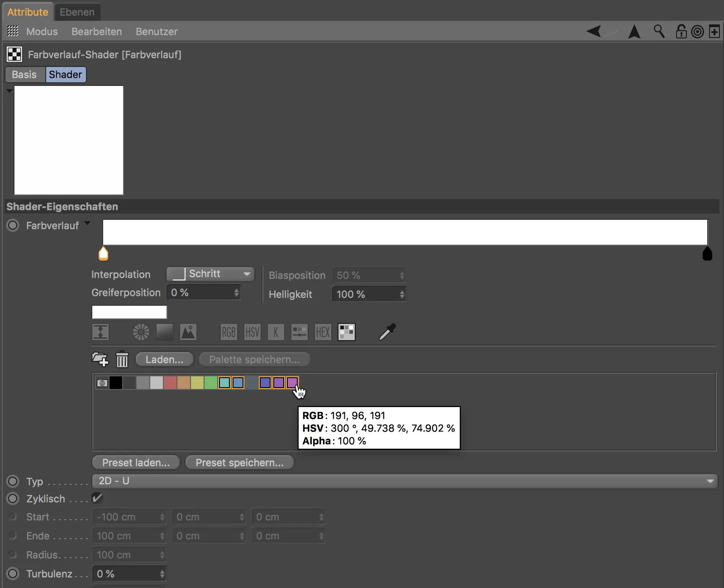Select the left white gradient knot
Screen dimensions: 724x588
tap(104, 253)
